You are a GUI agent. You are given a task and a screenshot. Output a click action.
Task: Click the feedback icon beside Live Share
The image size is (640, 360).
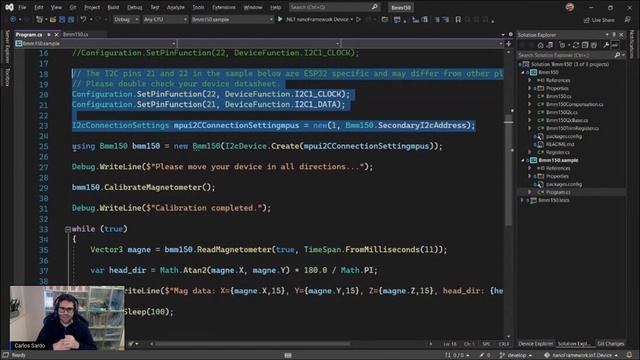(627, 20)
